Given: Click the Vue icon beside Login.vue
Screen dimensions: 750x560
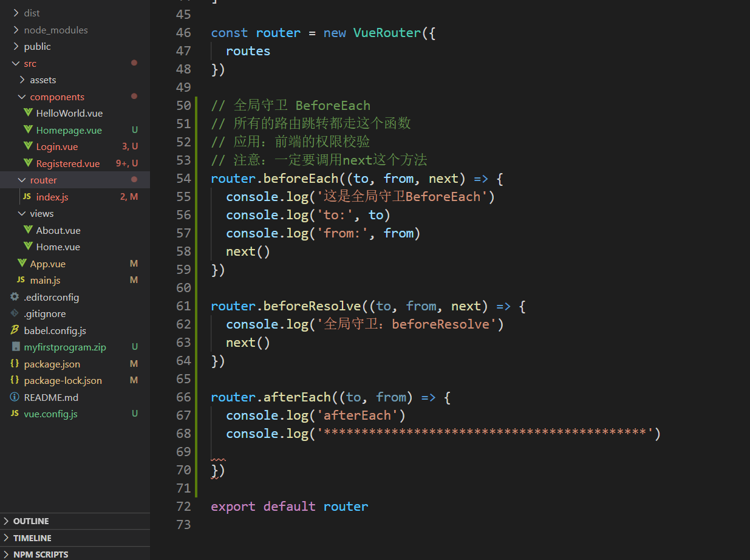Looking at the screenshot, I should click(27, 146).
